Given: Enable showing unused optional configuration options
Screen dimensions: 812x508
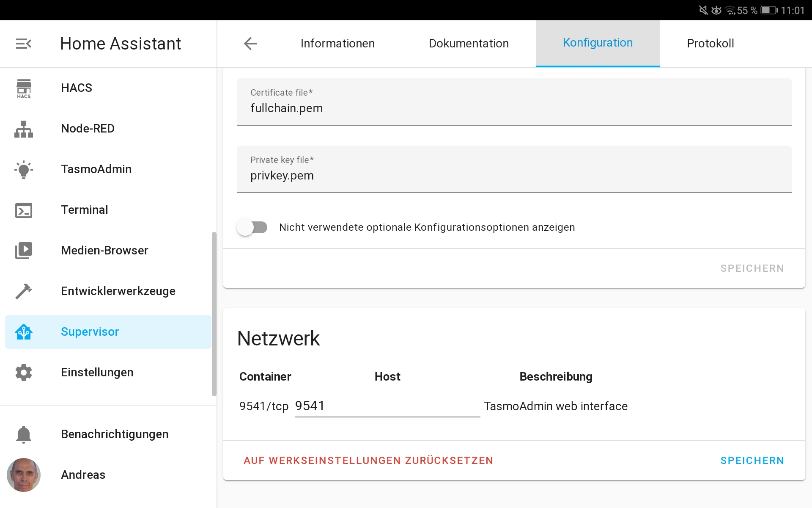Looking at the screenshot, I should 252,227.
